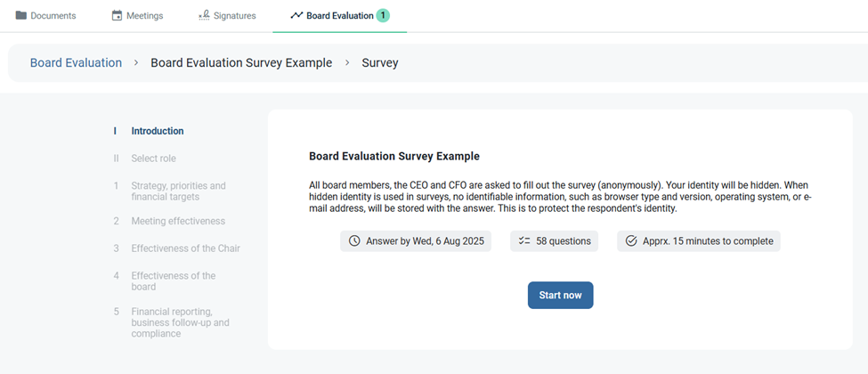Click the checklist icon beside 58 questions
The image size is (868, 374).
point(524,241)
